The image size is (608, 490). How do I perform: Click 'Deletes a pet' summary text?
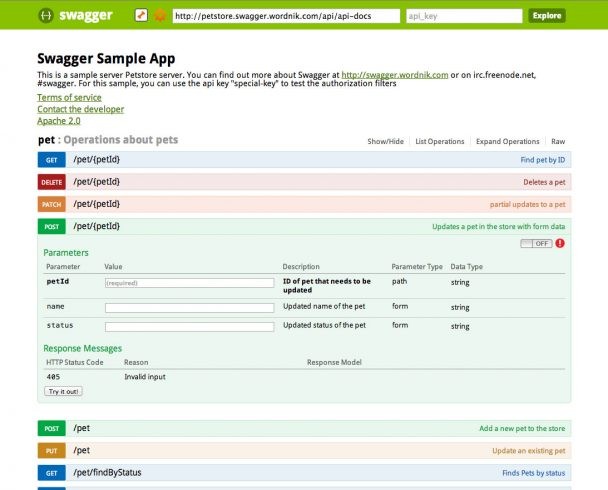coord(544,182)
